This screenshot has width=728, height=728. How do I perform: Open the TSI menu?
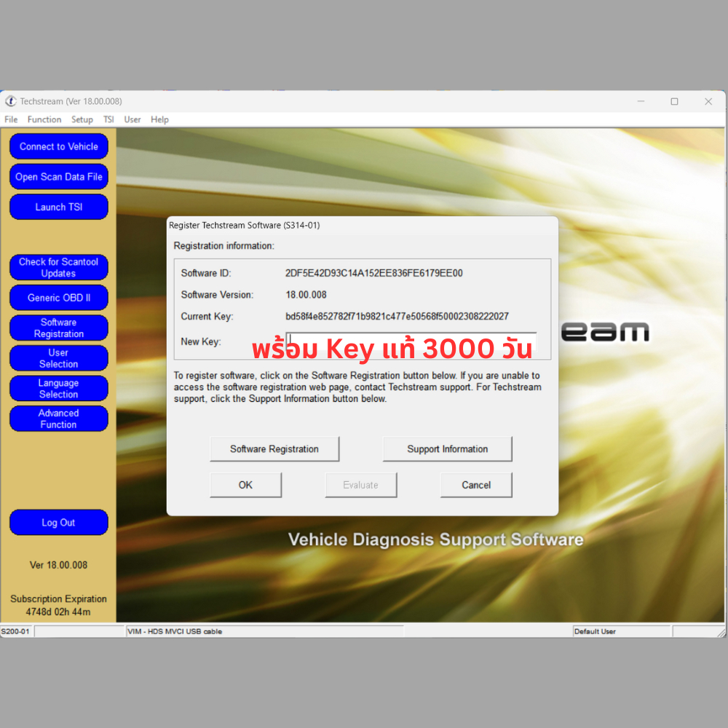pyautogui.click(x=108, y=119)
